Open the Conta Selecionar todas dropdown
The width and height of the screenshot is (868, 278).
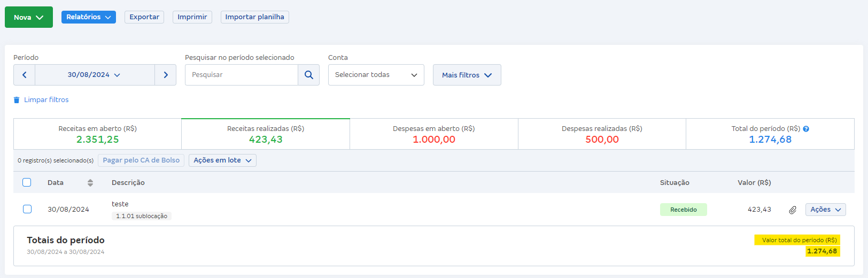(376, 75)
